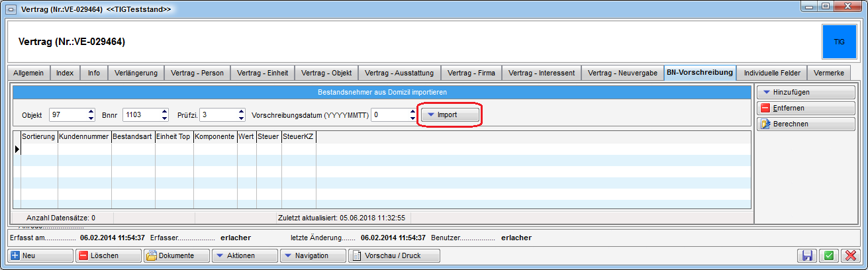868x270 pixels.
Task: Switch to the Index tab
Action: [x=65, y=73]
